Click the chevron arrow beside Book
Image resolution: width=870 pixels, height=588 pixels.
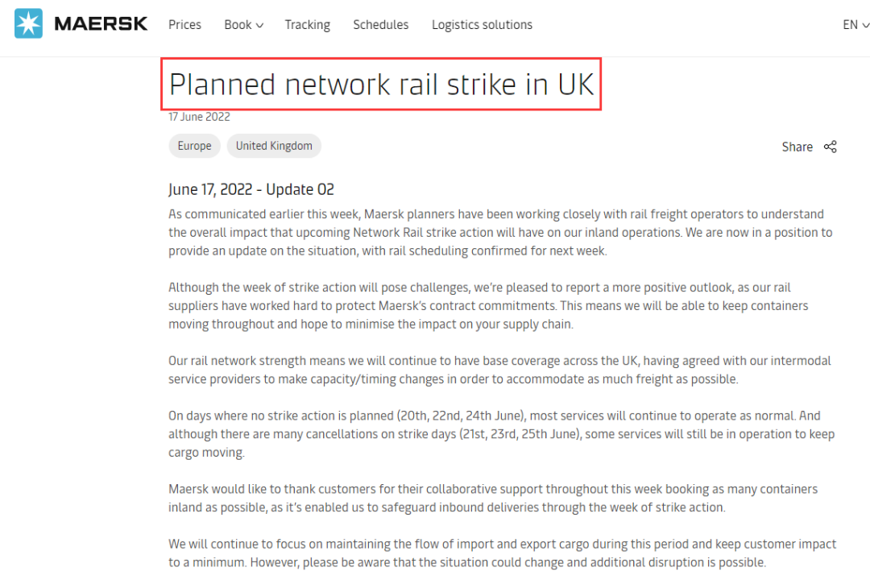260,26
